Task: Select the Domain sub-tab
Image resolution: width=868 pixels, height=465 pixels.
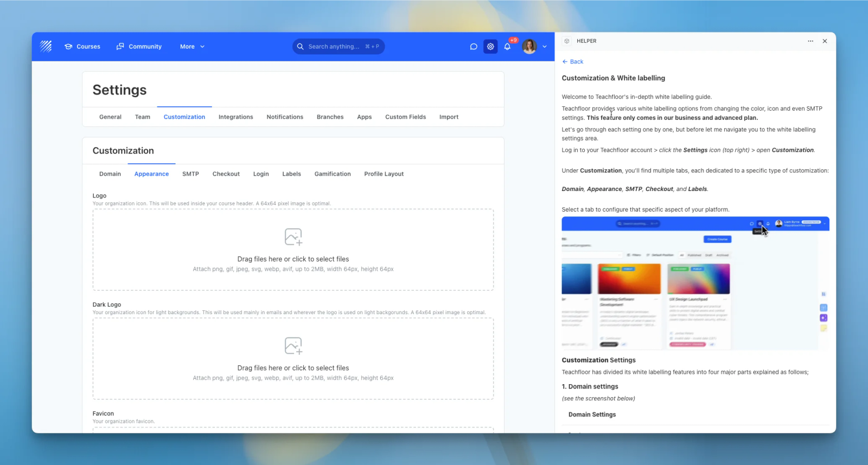Action: pos(110,174)
